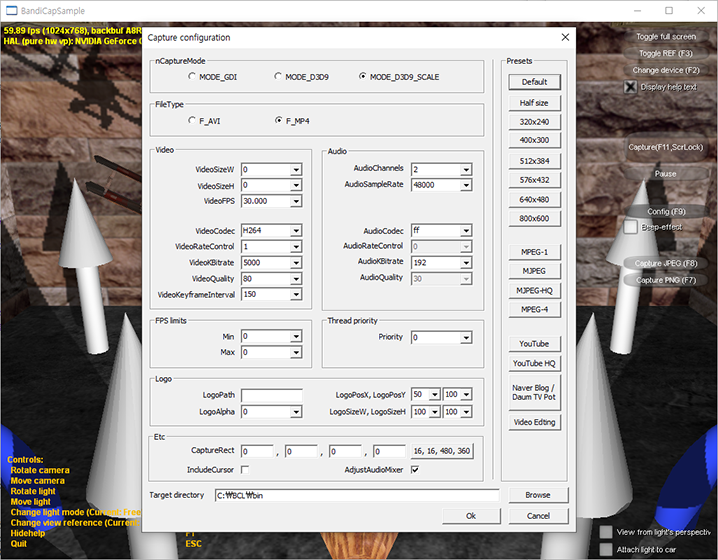Click Config (F9) in BandiCapSample window

[666, 212]
